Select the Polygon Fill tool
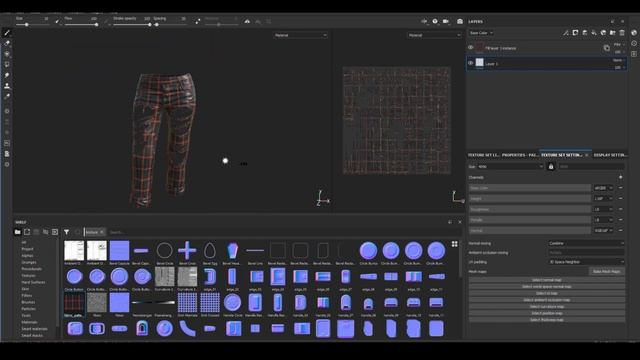 coord(7,64)
